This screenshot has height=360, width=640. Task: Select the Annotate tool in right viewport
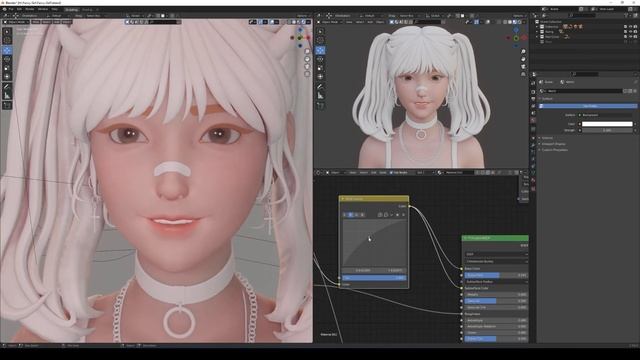320,87
